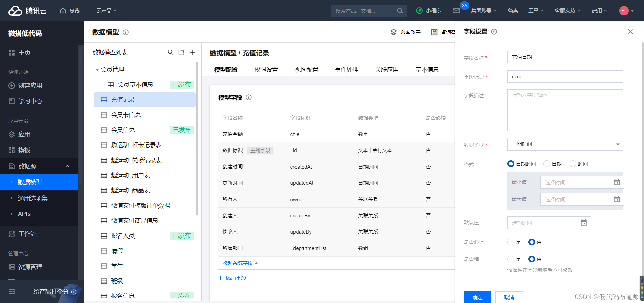The height and width of the screenshot is (303, 644).
Task: Open calendar picker for 默认值
Action: click(x=584, y=223)
